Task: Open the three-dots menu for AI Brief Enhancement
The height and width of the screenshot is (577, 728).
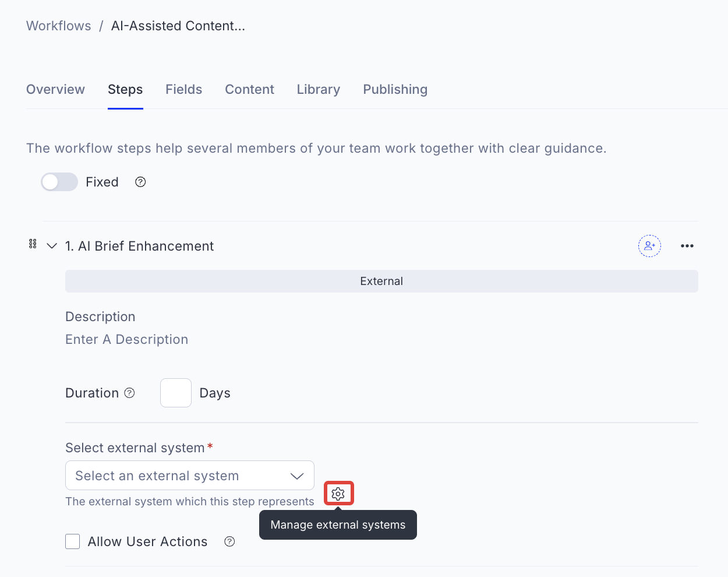Action: click(x=687, y=246)
